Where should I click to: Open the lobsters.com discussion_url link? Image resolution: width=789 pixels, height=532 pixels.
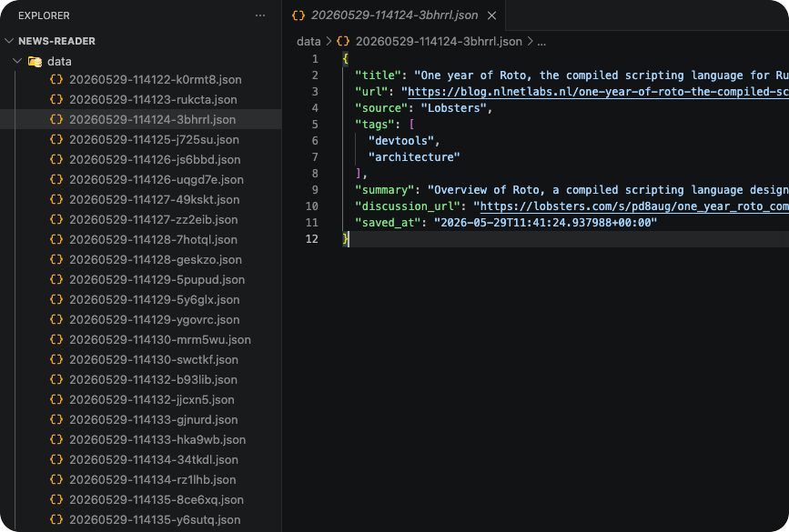tap(634, 206)
